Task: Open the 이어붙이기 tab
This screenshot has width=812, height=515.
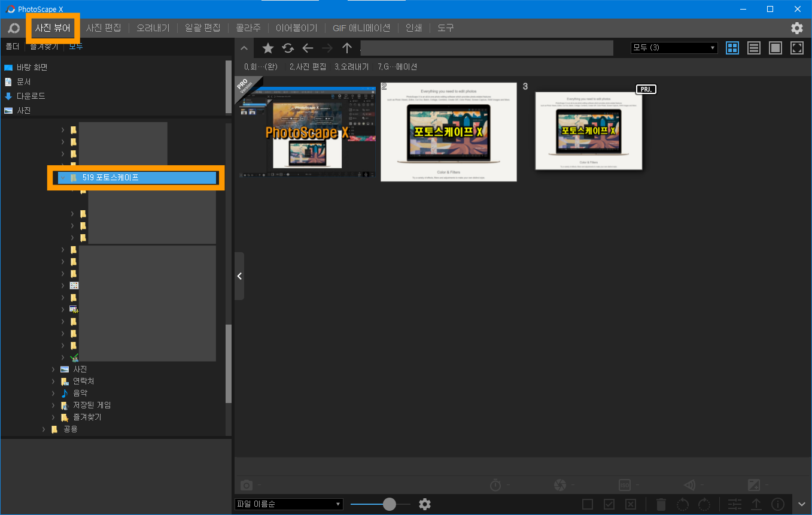Action: (x=297, y=28)
